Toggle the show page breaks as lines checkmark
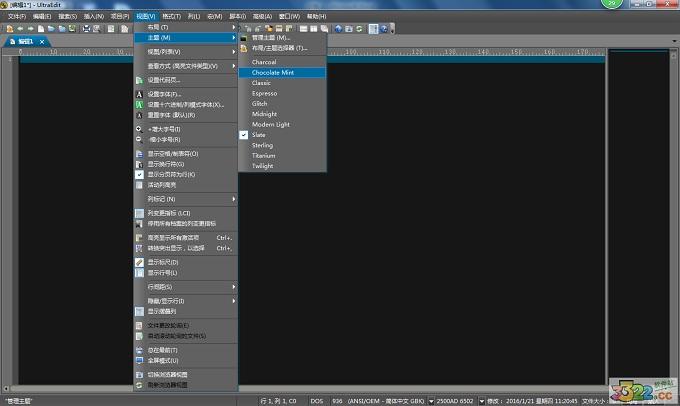The image size is (680, 406). 139,174
